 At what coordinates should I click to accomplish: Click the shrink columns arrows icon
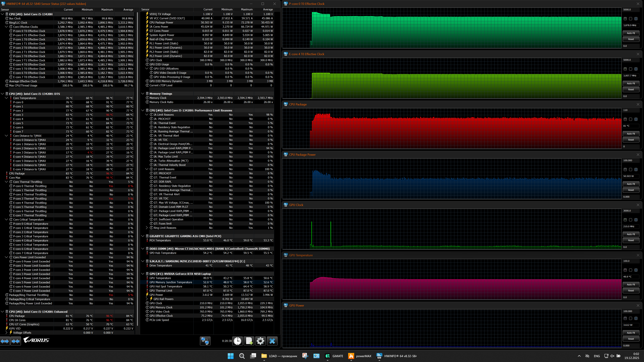[15, 341]
